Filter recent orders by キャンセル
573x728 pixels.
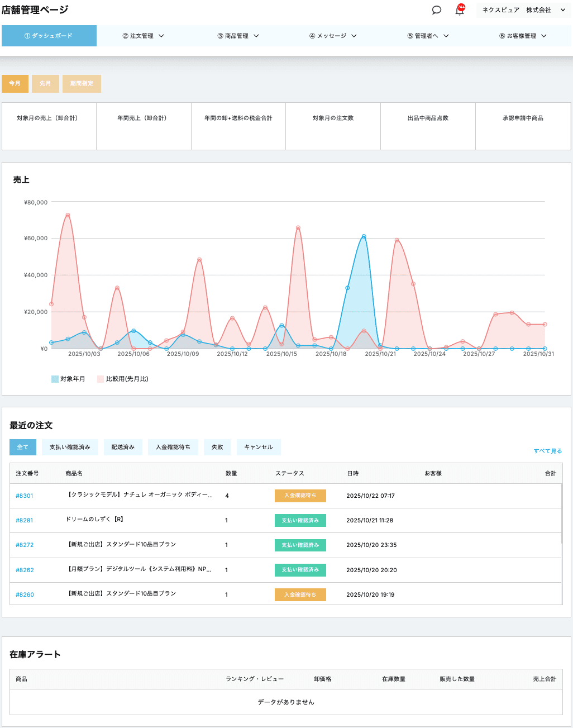click(258, 447)
